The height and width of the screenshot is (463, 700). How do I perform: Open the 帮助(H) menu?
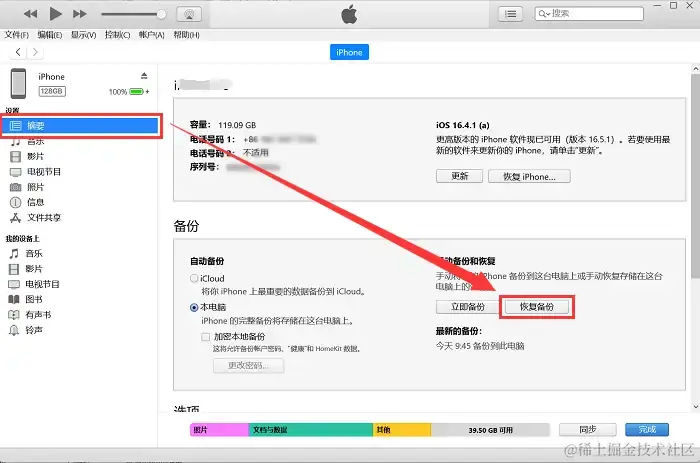click(x=186, y=35)
